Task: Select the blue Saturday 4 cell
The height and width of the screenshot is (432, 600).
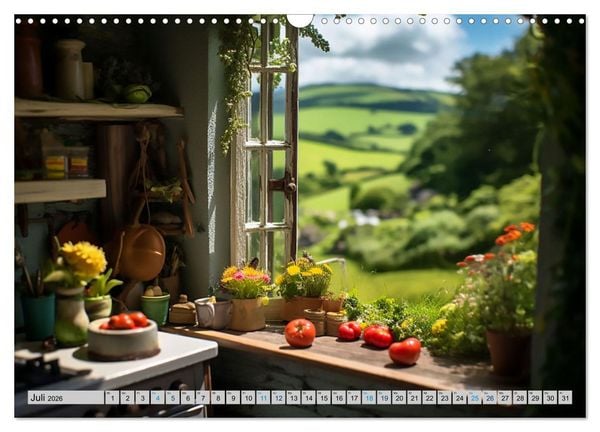Action: tap(158, 397)
